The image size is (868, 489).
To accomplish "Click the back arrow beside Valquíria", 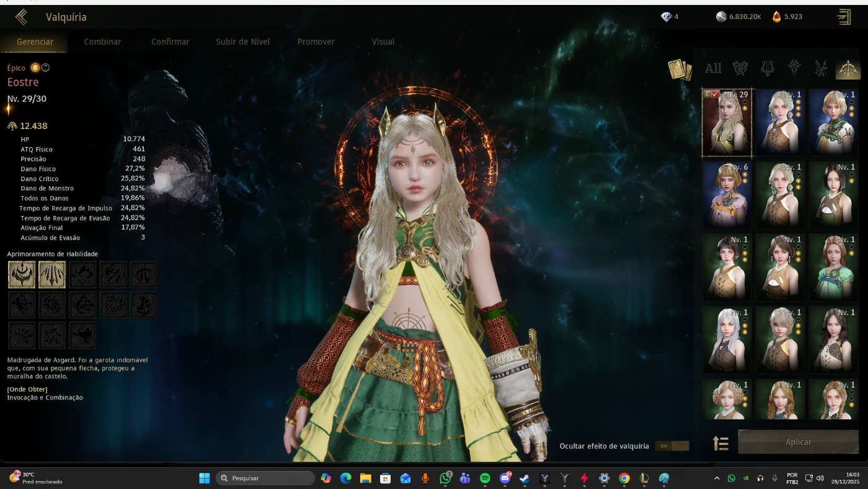I will point(21,17).
